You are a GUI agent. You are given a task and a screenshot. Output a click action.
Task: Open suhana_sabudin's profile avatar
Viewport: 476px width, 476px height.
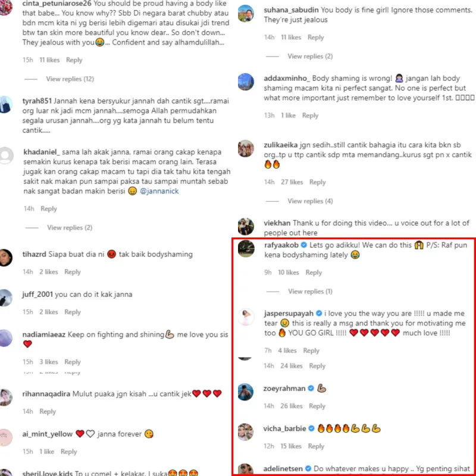tap(246, 13)
